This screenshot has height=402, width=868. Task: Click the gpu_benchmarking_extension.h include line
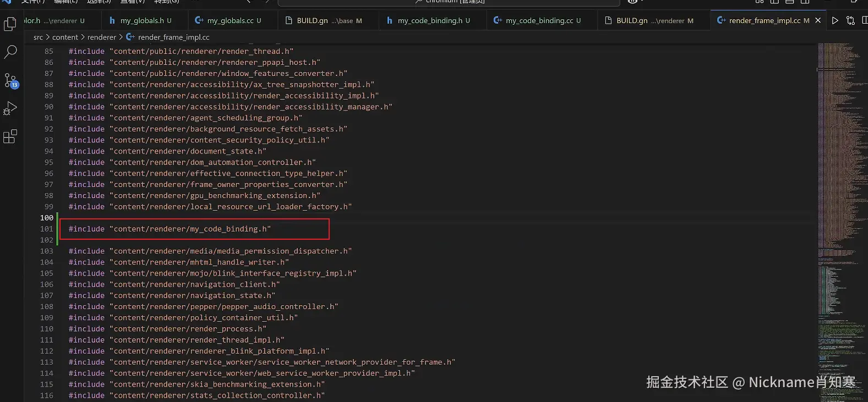tap(194, 196)
